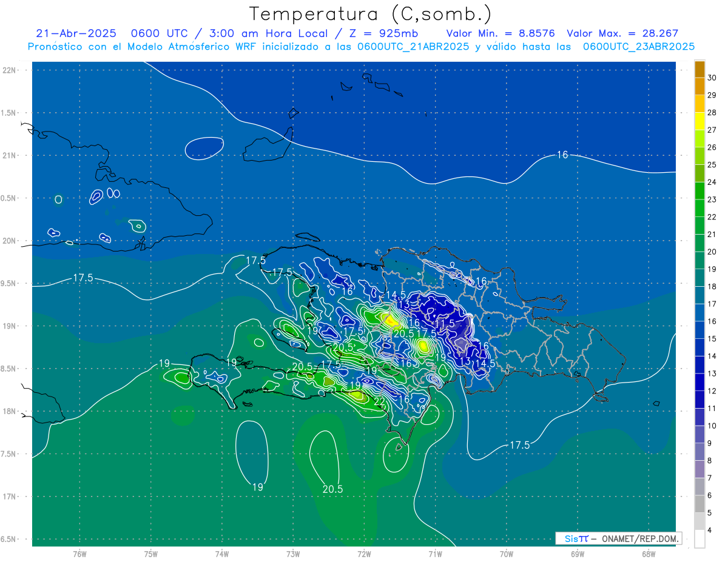Screen dimensions: 728x562
Task: Click the "18N" latitude axis label
Action: point(9,411)
